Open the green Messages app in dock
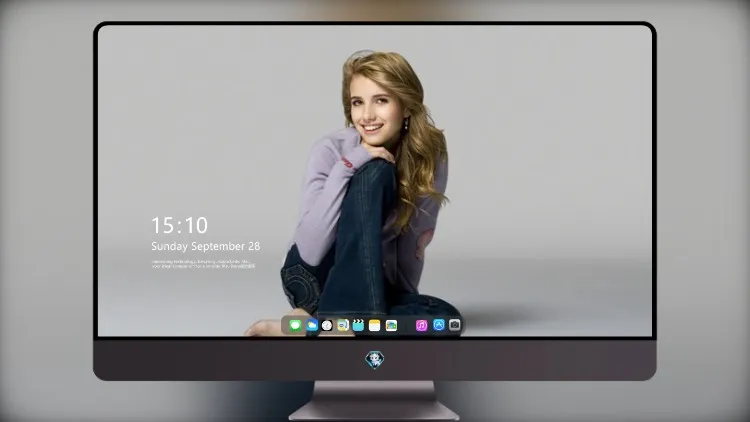The height and width of the screenshot is (422, 750). click(x=295, y=326)
